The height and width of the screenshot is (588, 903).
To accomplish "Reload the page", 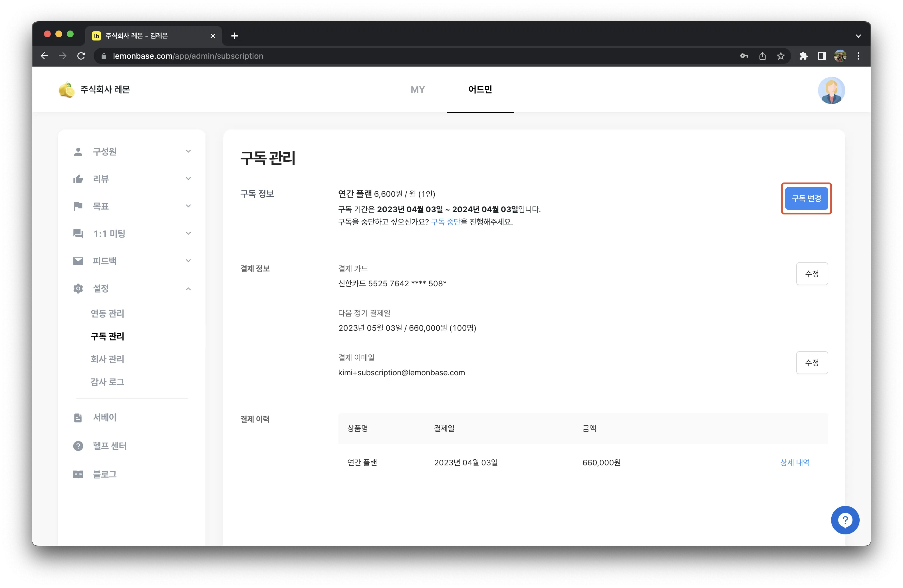I will (81, 56).
